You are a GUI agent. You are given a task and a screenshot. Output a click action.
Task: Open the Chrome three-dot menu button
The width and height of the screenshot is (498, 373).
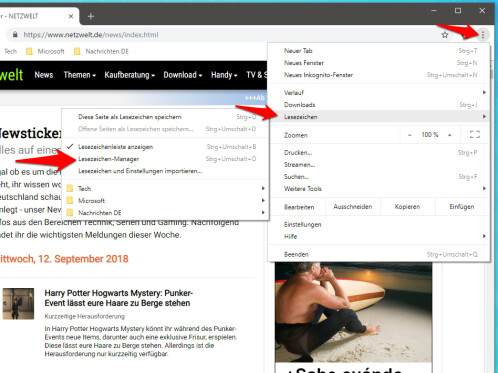coord(483,35)
